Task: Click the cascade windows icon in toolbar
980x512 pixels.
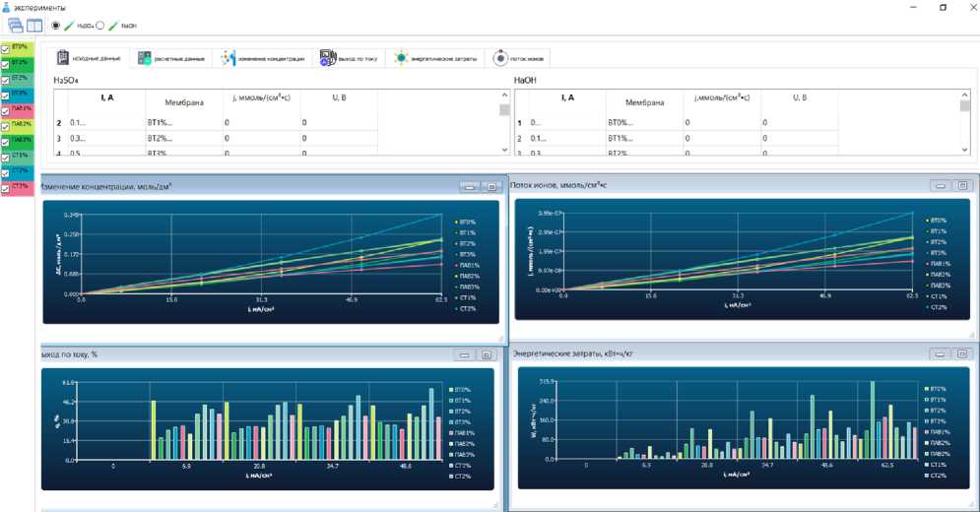Action: point(15,26)
